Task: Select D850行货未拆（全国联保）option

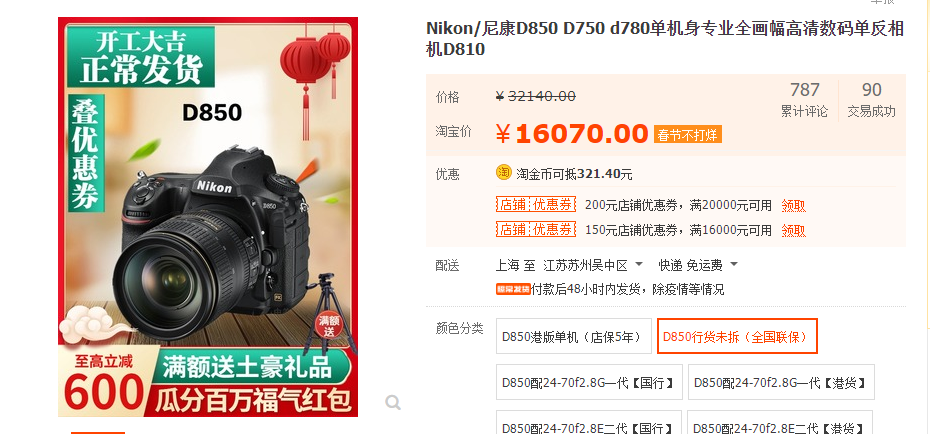Action: coord(737,336)
